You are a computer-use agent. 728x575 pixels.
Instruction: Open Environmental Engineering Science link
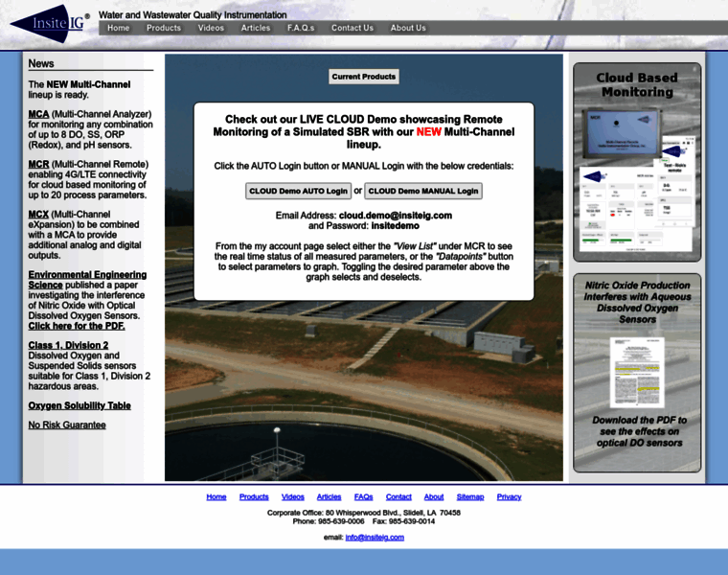[87, 280]
